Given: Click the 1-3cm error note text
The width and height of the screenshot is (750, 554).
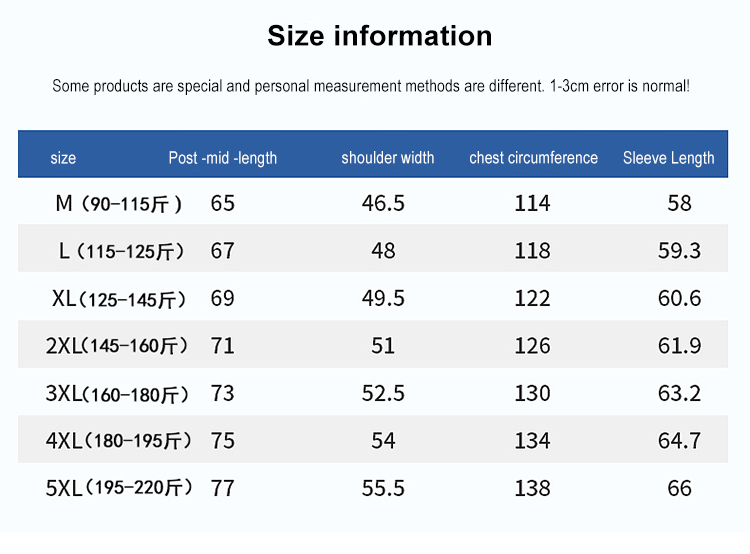Looking at the screenshot, I should pyautogui.click(x=370, y=86).
